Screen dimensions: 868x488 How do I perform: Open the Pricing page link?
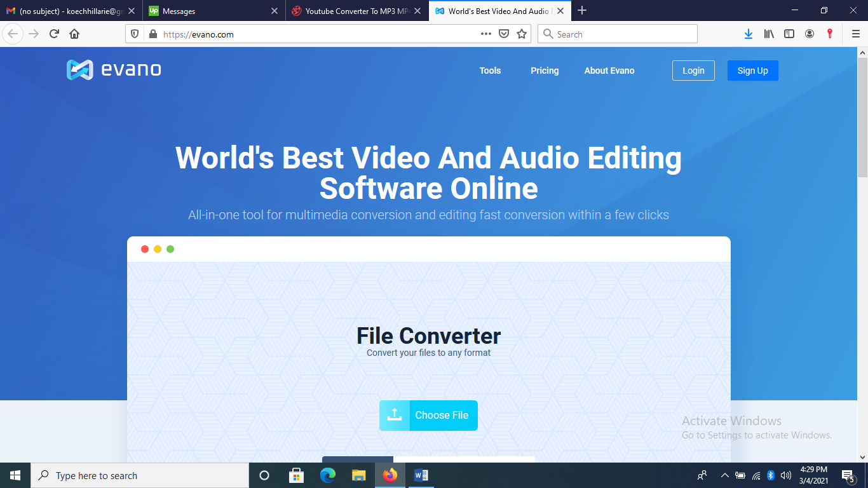[x=545, y=71]
